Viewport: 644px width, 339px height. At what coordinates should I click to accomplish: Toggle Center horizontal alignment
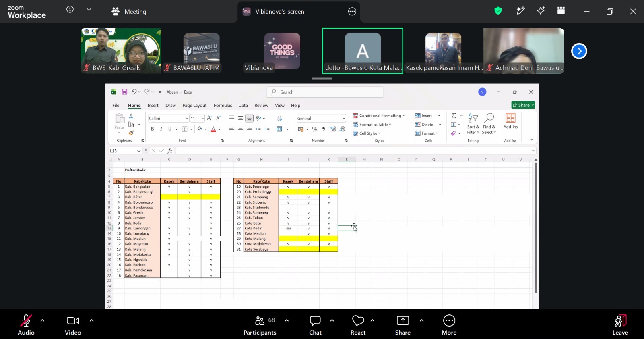click(240, 129)
